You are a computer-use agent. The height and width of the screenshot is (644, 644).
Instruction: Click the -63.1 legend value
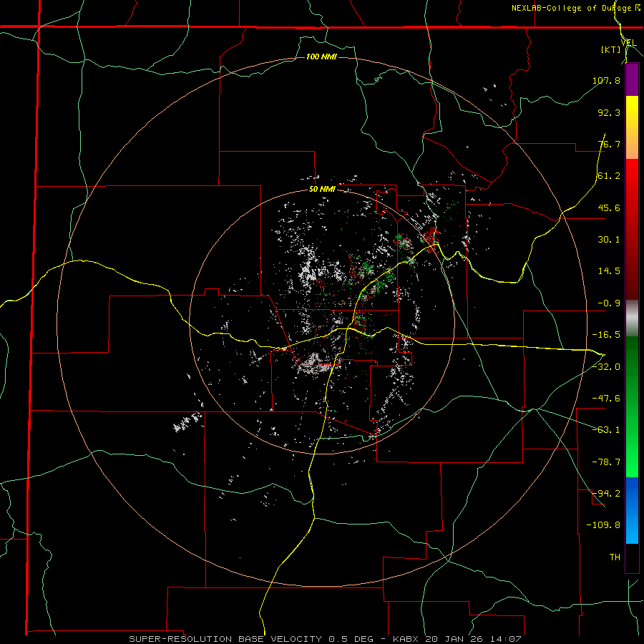606,430
